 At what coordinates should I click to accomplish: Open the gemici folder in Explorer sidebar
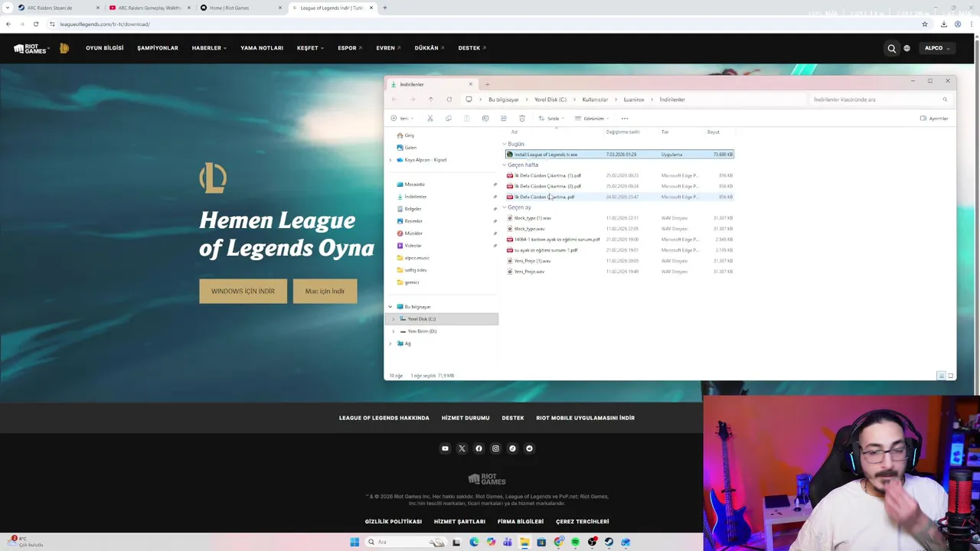(412, 282)
